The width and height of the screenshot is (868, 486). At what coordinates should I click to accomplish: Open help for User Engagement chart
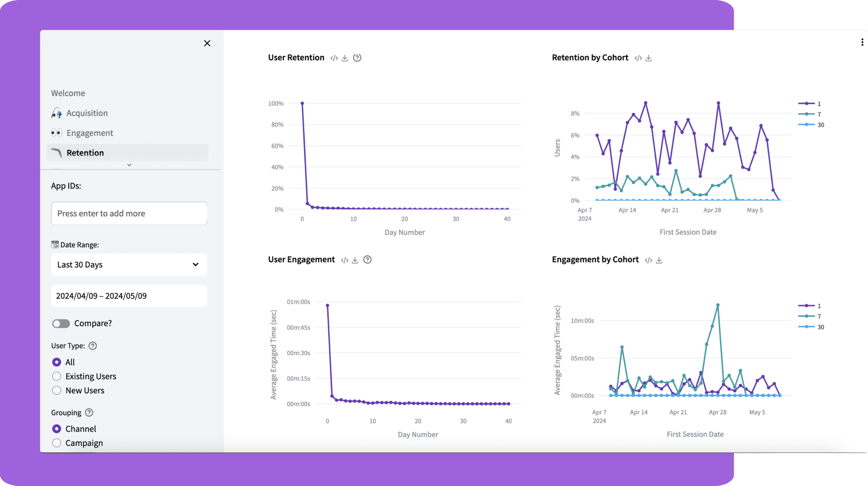coord(367,260)
